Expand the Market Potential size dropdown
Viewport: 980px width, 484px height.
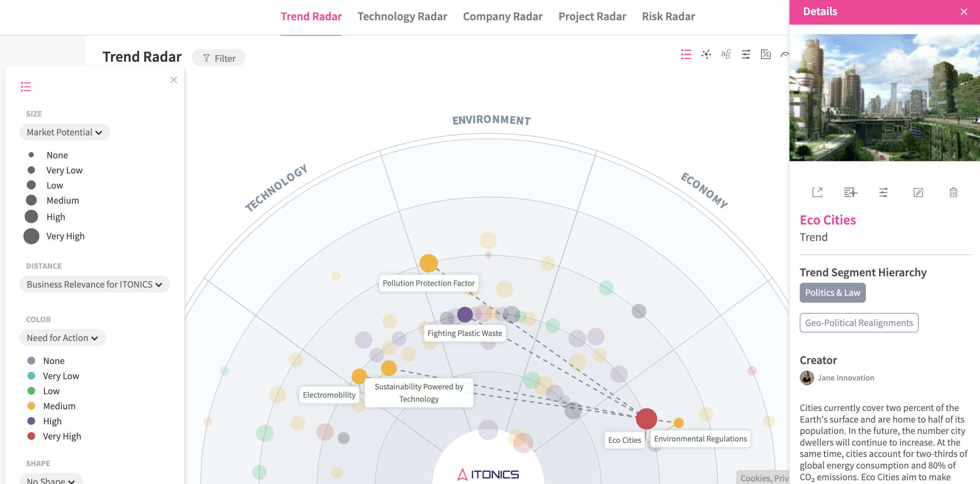(64, 132)
